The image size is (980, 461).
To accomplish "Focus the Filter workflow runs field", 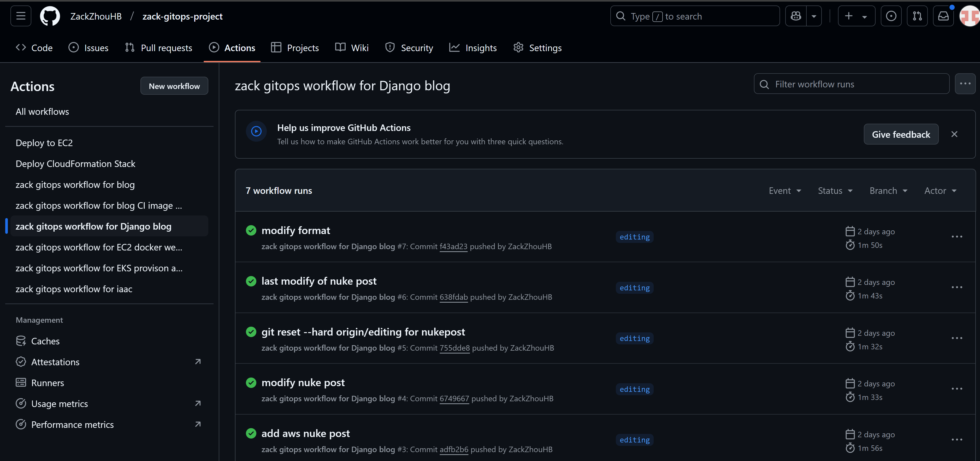I will pyautogui.click(x=851, y=83).
